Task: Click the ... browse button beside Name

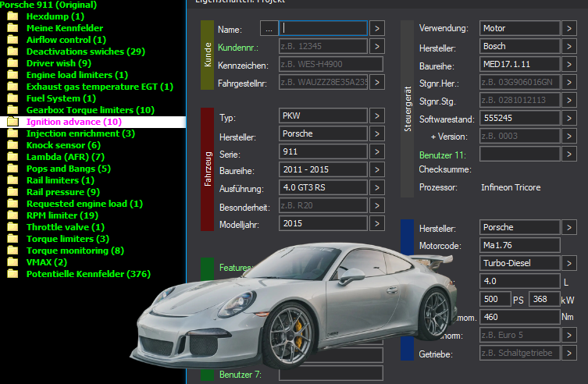Action: (269, 28)
